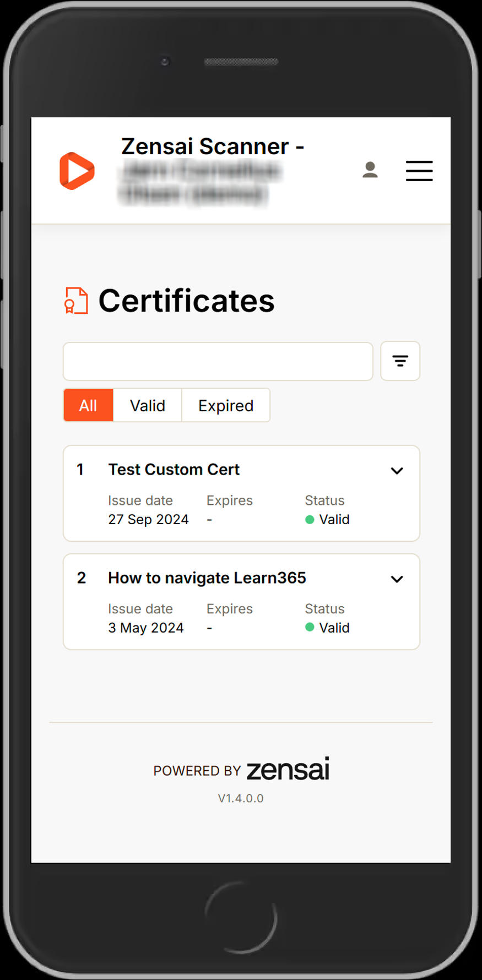Screen dimensions: 482x980
Task: Click the How to navigate Learn365 title
Action: point(207,578)
